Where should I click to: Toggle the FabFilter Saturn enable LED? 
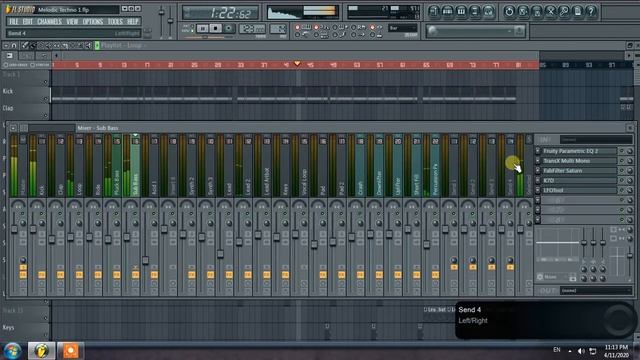622,171
